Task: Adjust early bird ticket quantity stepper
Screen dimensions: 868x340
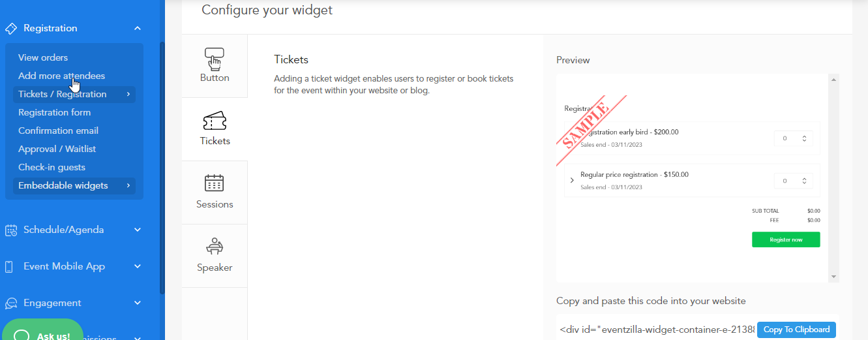Action: [804, 138]
